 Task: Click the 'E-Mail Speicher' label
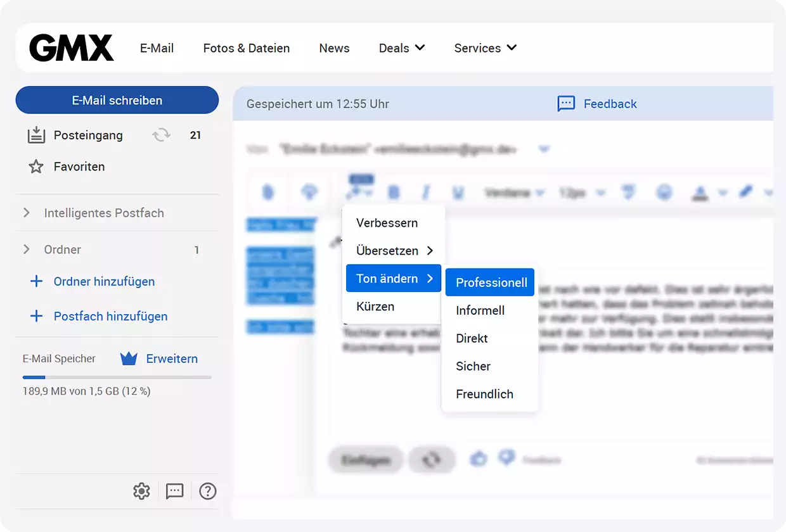pyautogui.click(x=59, y=358)
